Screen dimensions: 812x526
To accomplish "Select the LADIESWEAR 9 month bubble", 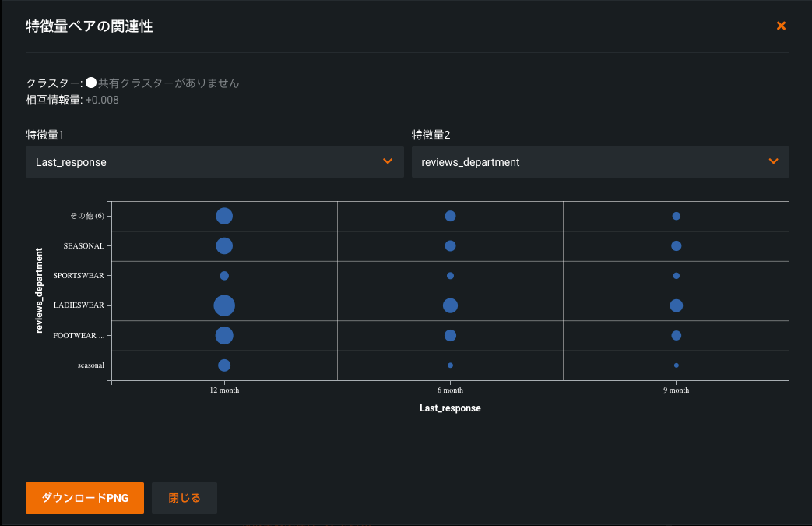I will click(676, 305).
